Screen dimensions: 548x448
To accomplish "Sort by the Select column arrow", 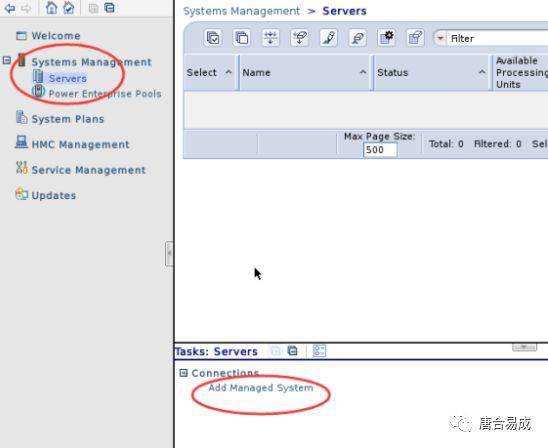I will click(x=229, y=72).
